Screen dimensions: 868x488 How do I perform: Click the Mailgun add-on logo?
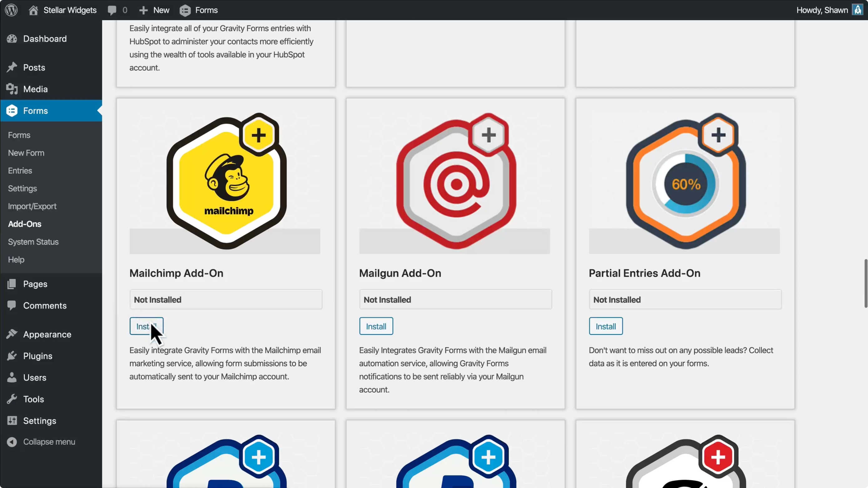pyautogui.click(x=456, y=181)
